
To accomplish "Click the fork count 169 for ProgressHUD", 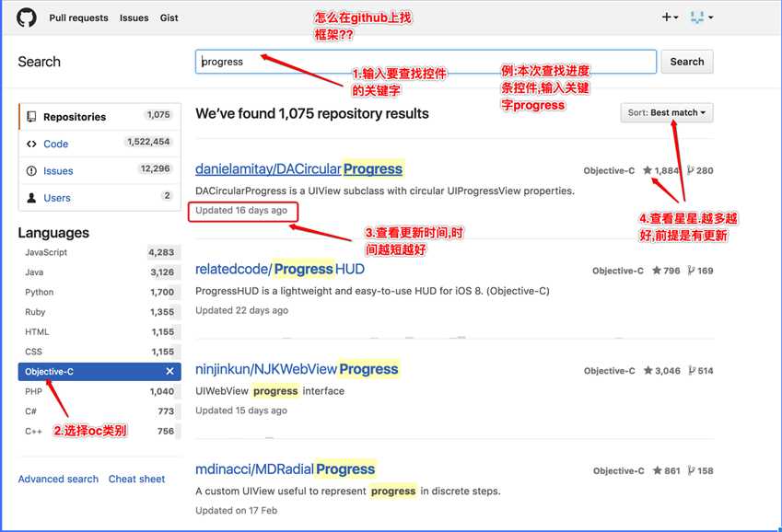I will (700, 271).
